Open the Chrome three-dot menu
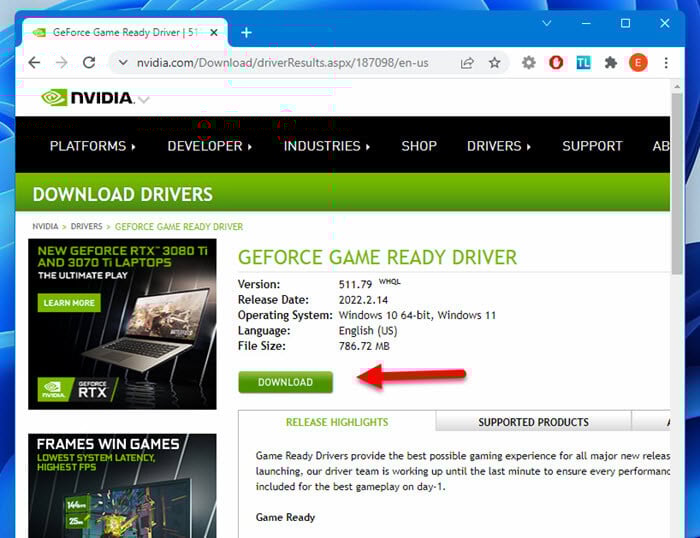The width and height of the screenshot is (700, 538). click(x=666, y=63)
